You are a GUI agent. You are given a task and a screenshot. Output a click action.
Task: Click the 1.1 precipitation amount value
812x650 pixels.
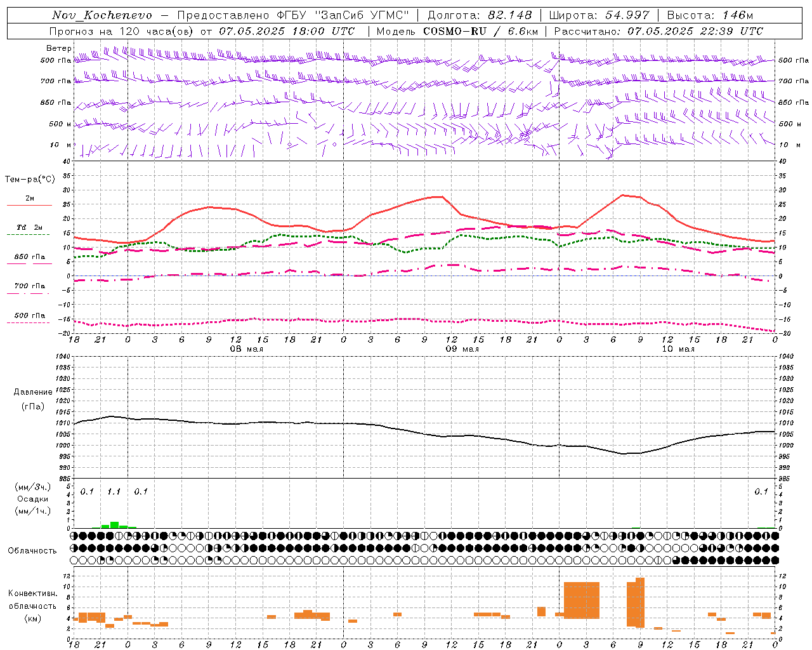[114, 491]
